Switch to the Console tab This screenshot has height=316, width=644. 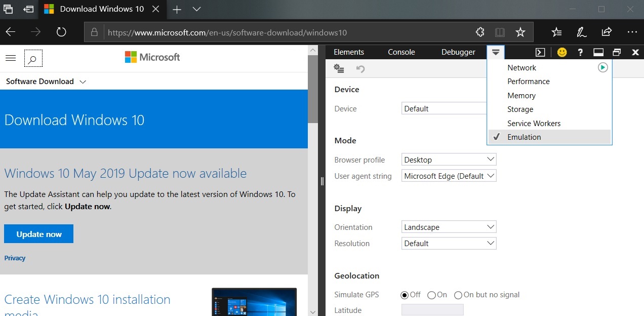pos(401,52)
